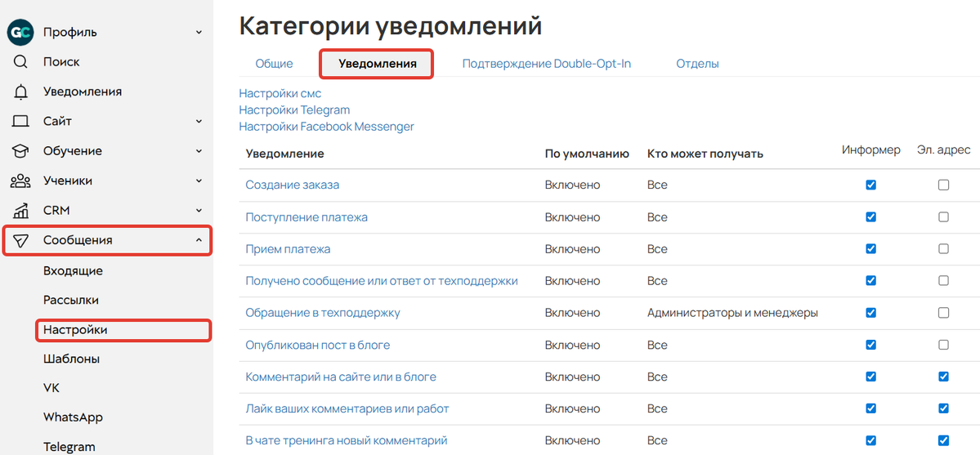This screenshot has height=455, width=980.
Task: Switch to Подтверждение Double-Opt-In tab
Action: click(547, 64)
